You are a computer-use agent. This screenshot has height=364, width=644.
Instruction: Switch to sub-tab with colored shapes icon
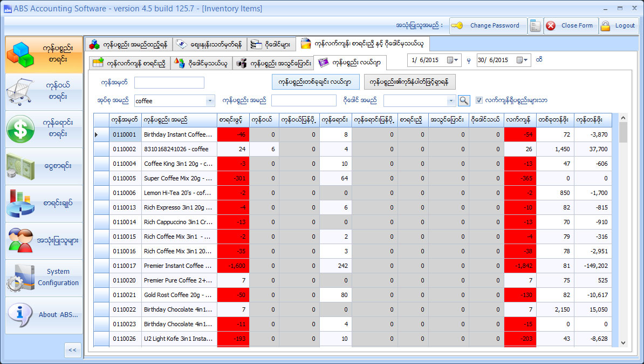click(x=201, y=63)
